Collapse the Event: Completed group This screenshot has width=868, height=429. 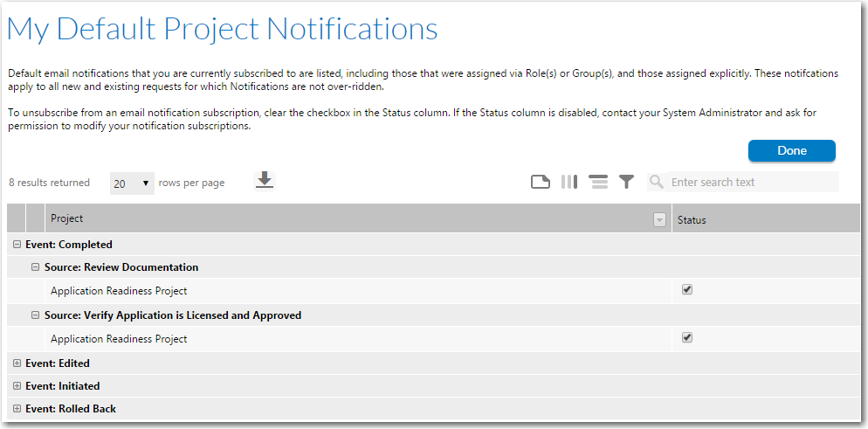(17, 244)
